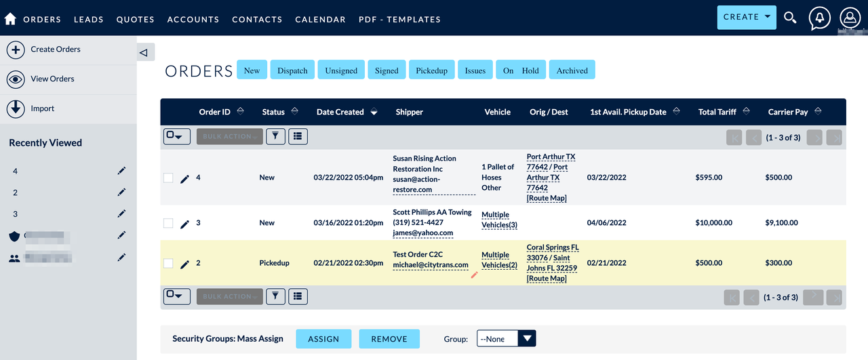Screen dimensions: 868x360
Task: Edit order 4 with the row pencil
Action: (184, 178)
